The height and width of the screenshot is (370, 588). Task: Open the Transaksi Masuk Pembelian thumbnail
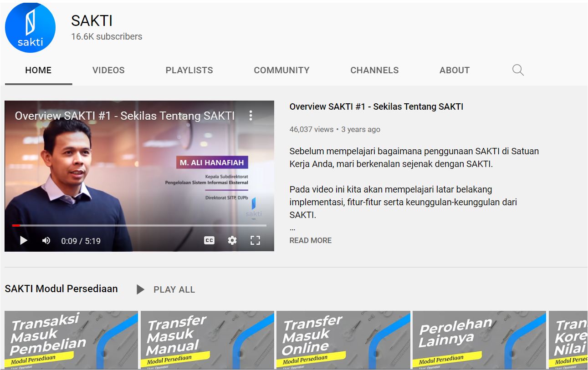point(71,340)
